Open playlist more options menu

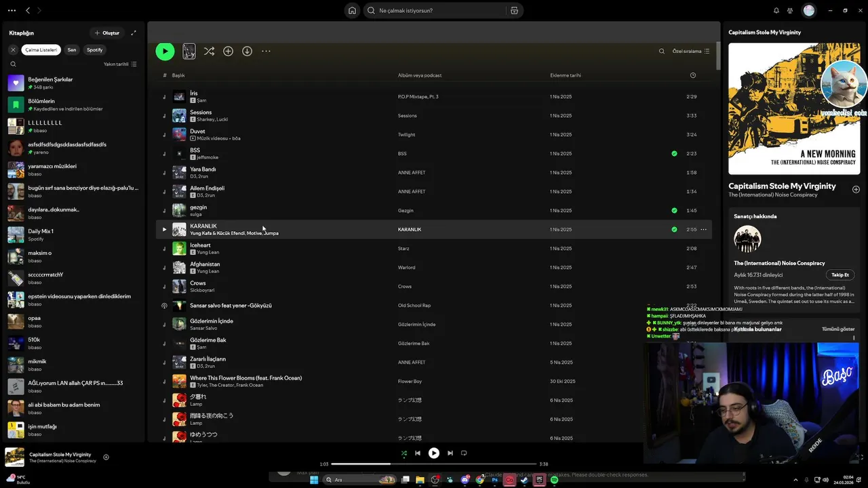[266, 51]
